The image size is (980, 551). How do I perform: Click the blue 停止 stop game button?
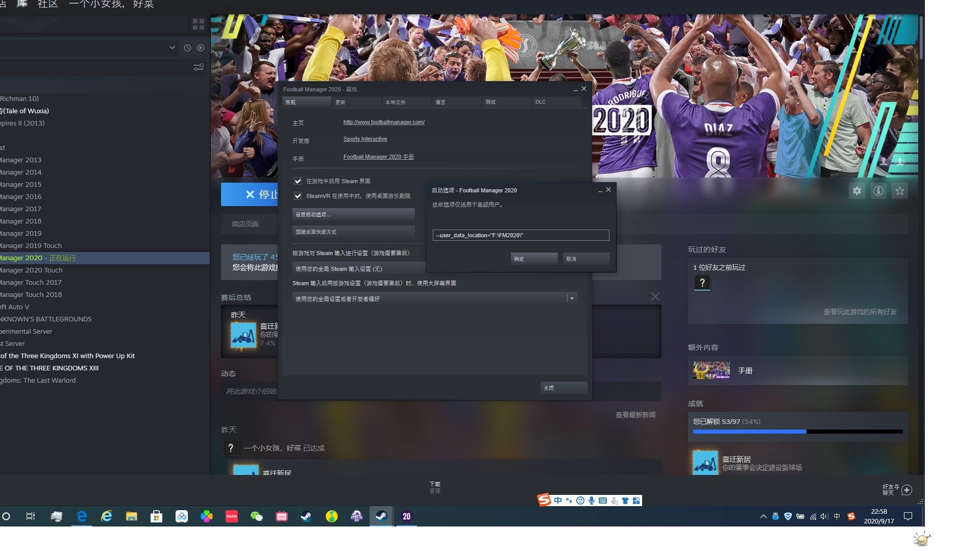[250, 194]
